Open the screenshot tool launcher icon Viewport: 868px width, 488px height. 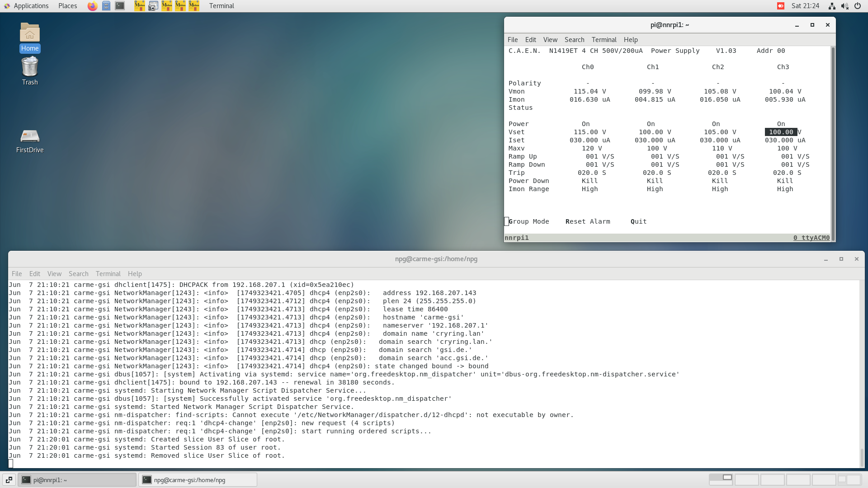pyautogui.click(x=153, y=6)
